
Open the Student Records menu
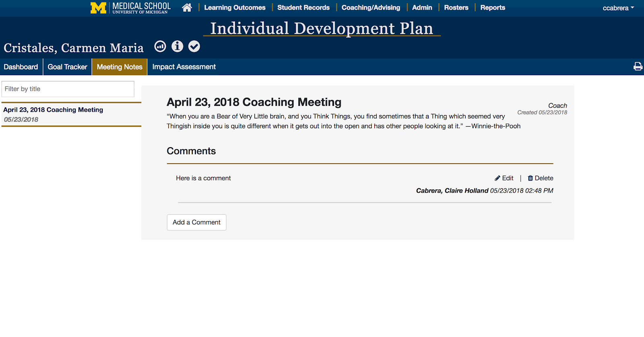pos(303,8)
